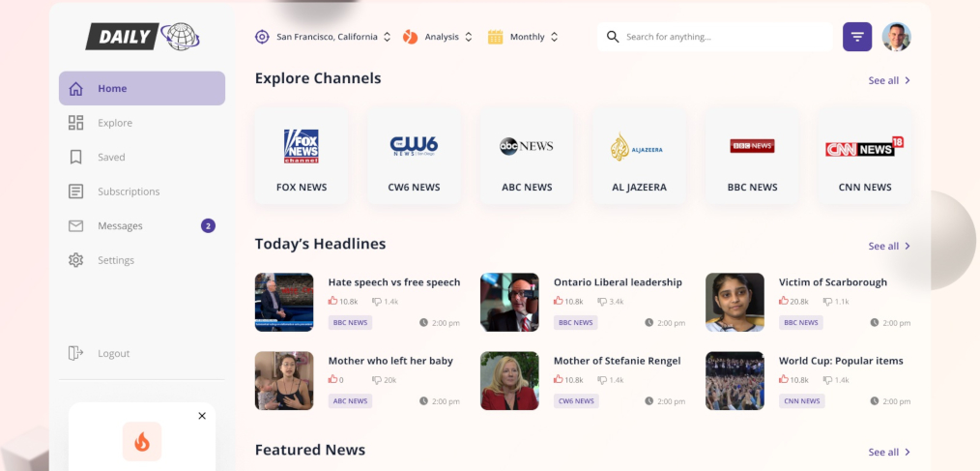Open the purple filter button
Image resolution: width=980 pixels, height=471 pixels.
(857, 37)
